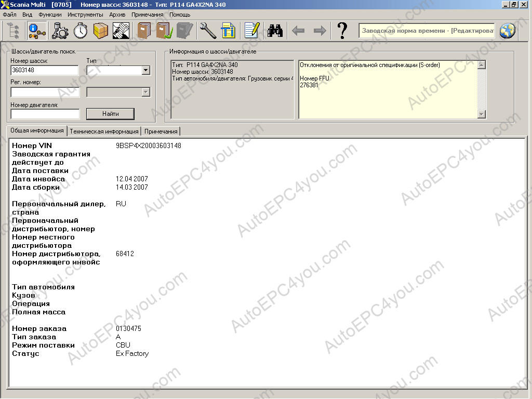The height and width of the screenshot is (399, 532).
Task: Open the package box icon
Action: pos(100,31)
